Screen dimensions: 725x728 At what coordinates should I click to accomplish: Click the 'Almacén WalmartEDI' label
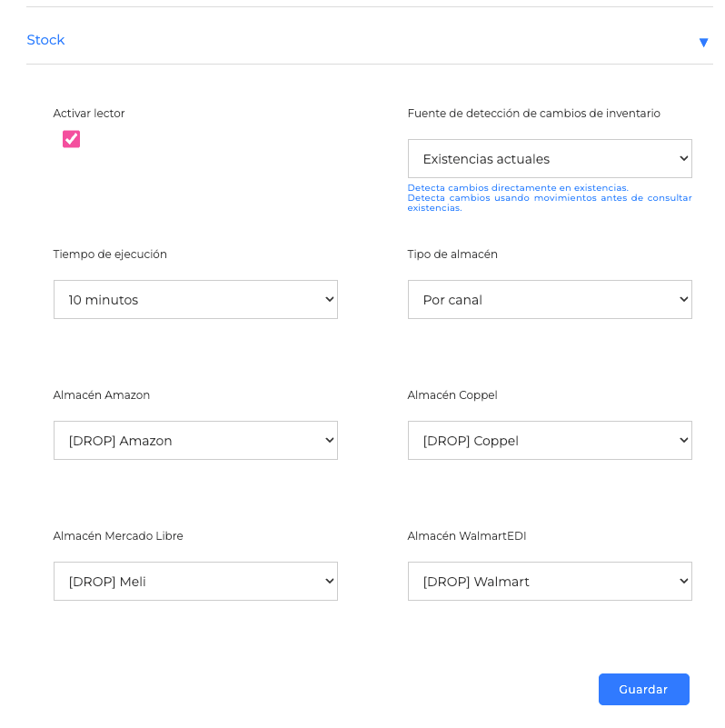(x=466, y=536)
